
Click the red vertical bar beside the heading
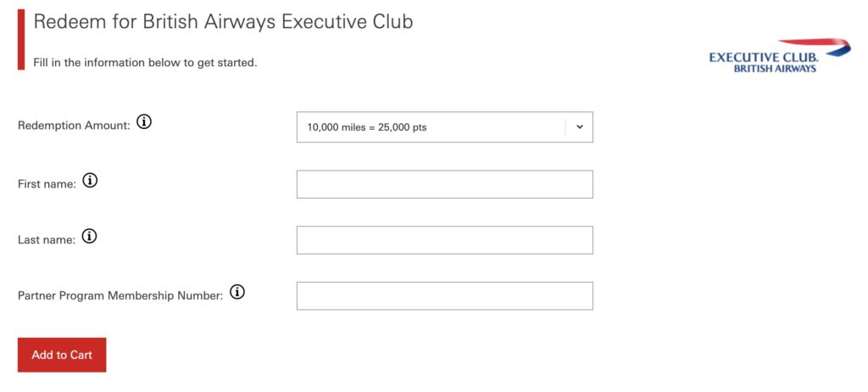tap(21, 38)
